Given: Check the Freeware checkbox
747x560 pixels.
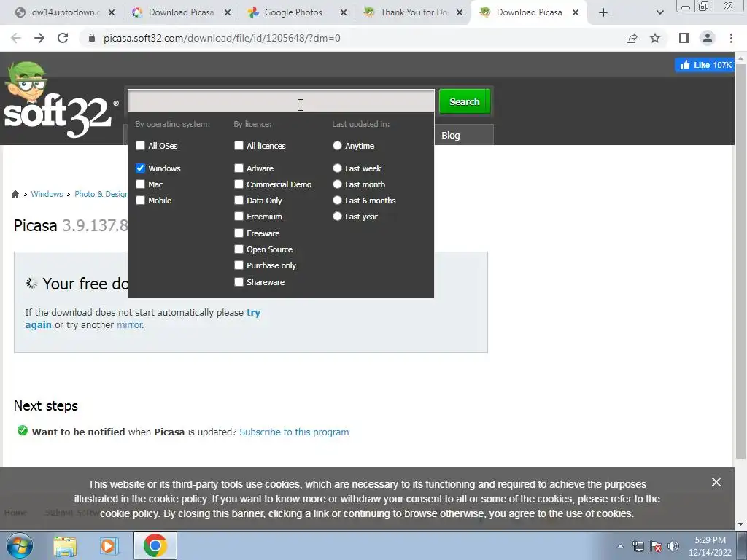Looking at the screenshot, I should [x=239, y=233].
